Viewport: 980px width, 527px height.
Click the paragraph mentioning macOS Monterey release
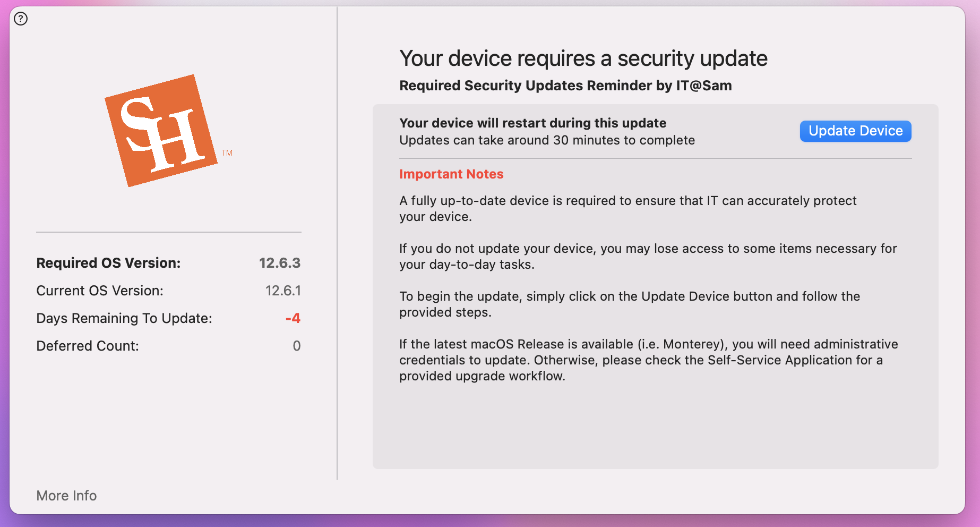(648, 360)
